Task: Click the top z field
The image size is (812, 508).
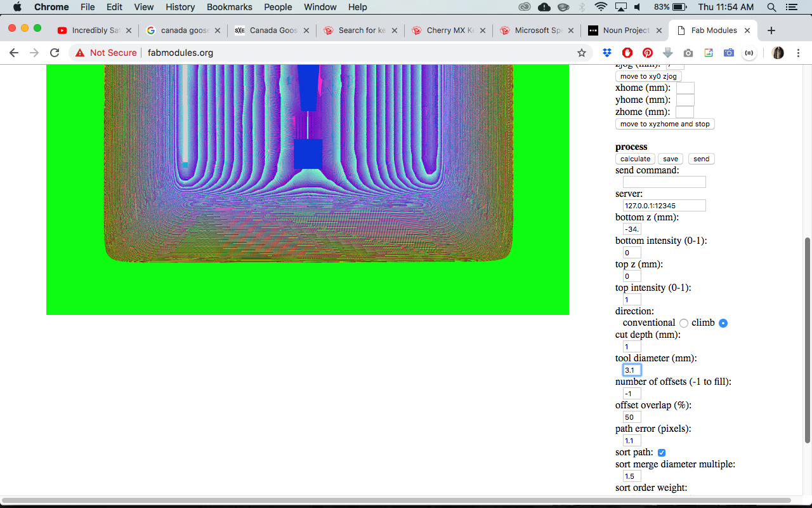Action: coord(632,276)
